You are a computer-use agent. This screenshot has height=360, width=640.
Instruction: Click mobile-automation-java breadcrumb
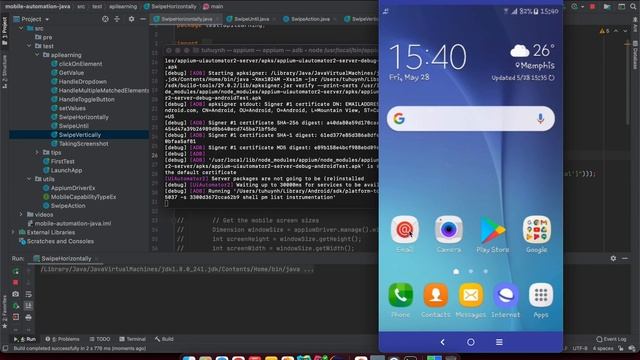[x=38, y=7]
